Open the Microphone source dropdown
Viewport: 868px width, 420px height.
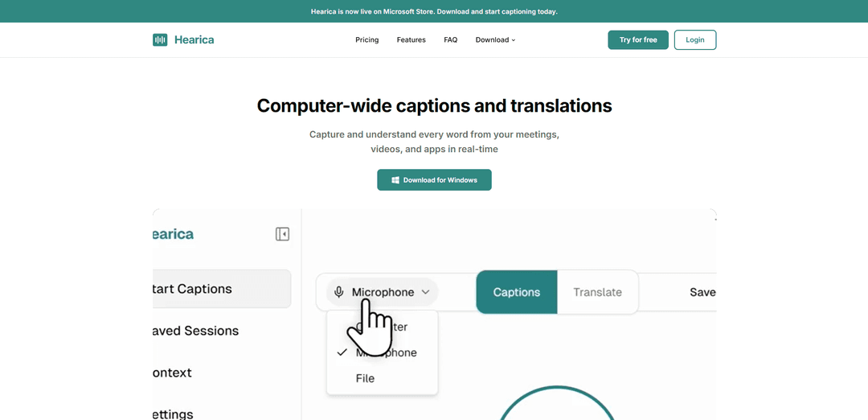click(x=383, y=292)
